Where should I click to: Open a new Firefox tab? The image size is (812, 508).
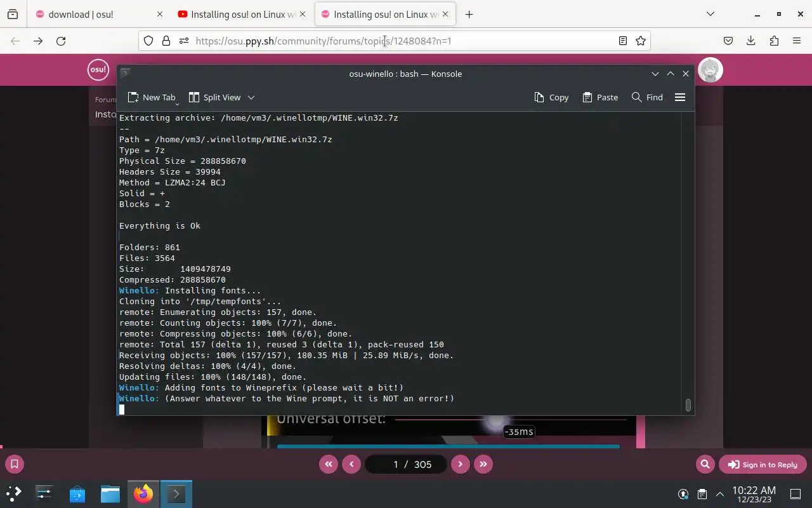click(x=469, y=14)
